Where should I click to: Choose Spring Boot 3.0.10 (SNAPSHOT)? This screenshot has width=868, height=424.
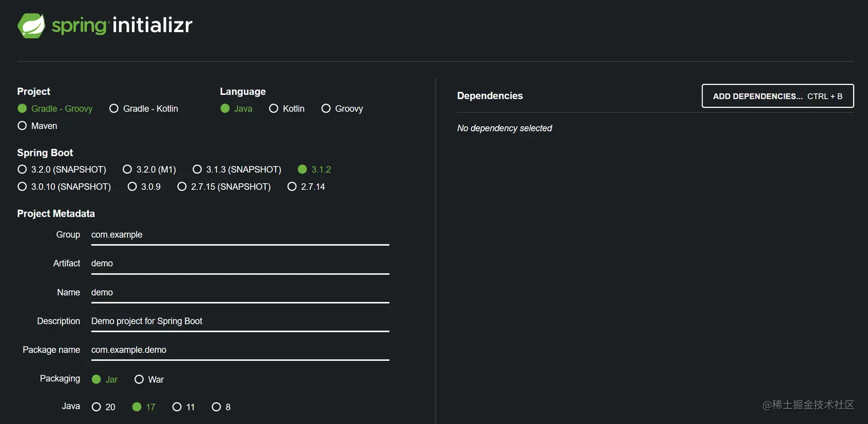tap(64, 187)
